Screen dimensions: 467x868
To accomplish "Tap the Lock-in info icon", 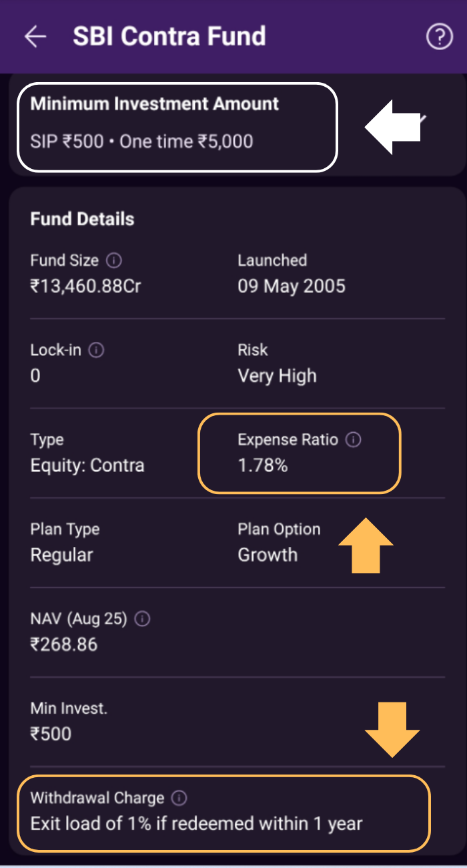I will pos(96,350).
